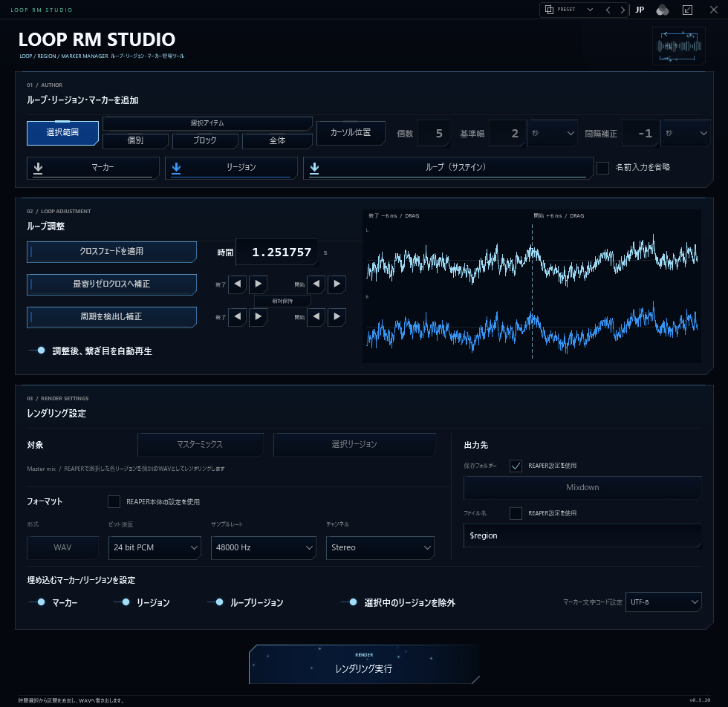Select the マスターミックス target tab
Viewport: 728px width, 707px height.
point(201,445)
